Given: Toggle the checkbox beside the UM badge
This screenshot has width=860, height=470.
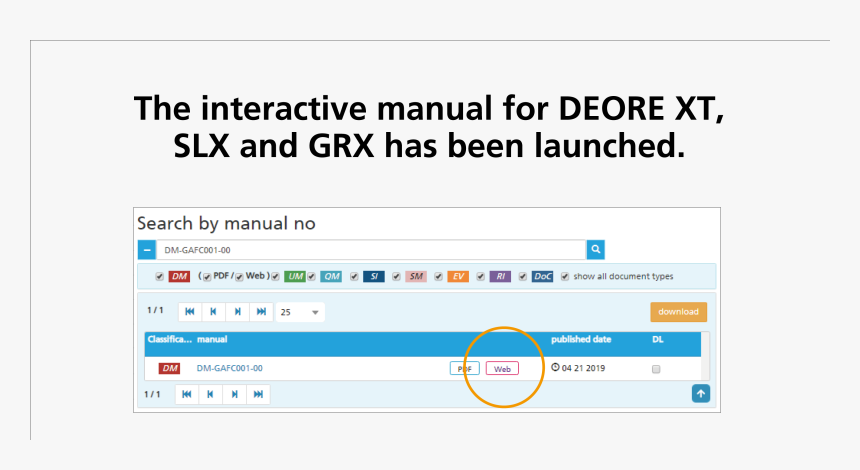Looking at the screenshot, I should [x=275, y=276].
